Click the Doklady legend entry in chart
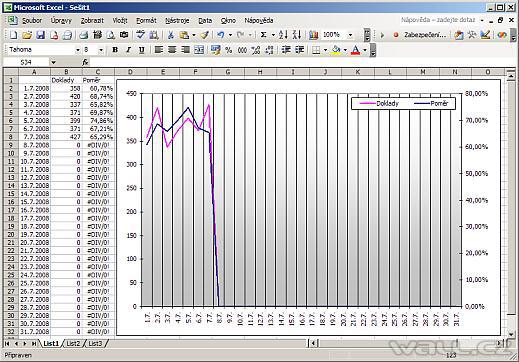 coord(379,104)
